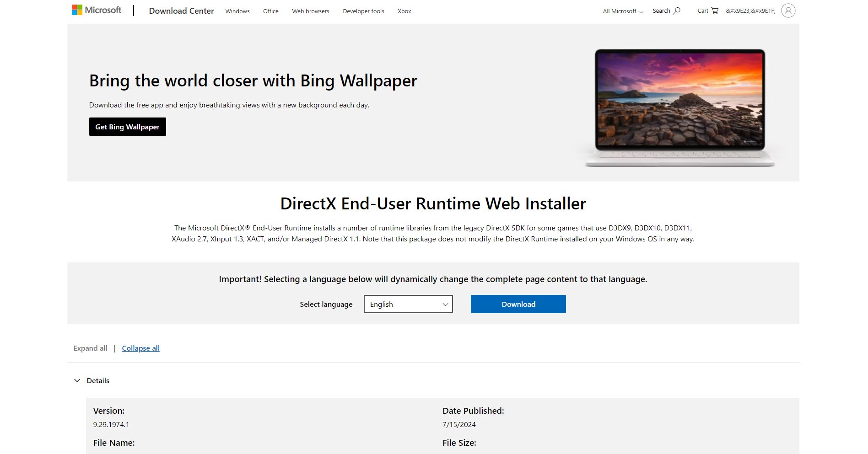868x454 pixels.
Task: Click the Bing Wallpaper laptop image
Action: (x=679, y=107)
